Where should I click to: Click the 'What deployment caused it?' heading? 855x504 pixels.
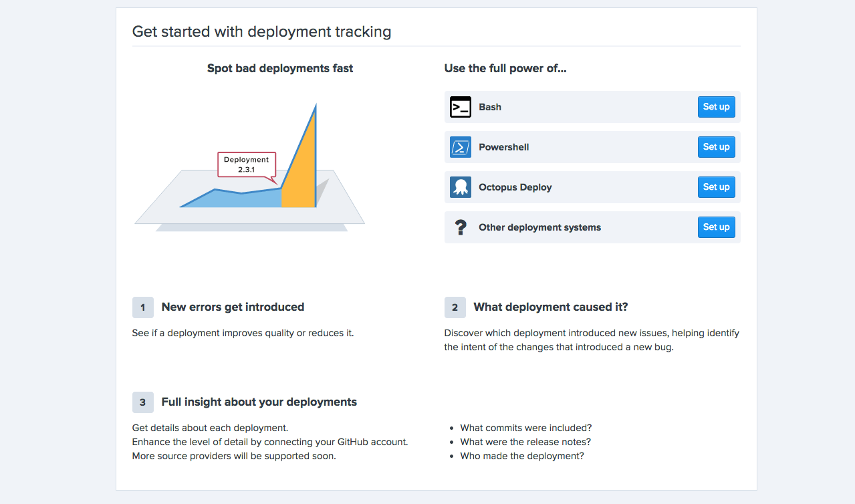tap(550, 306)
